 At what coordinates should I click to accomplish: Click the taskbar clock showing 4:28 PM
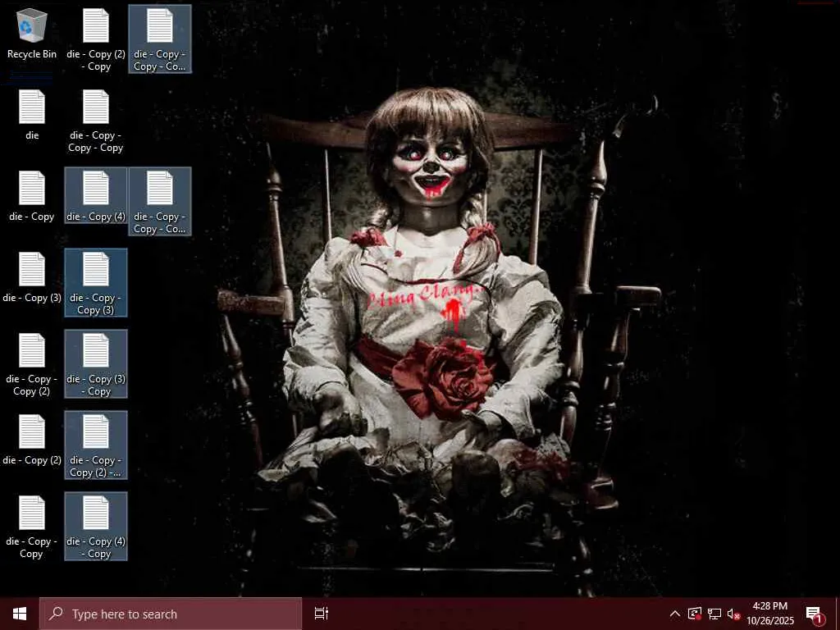(x=770, y=614)
